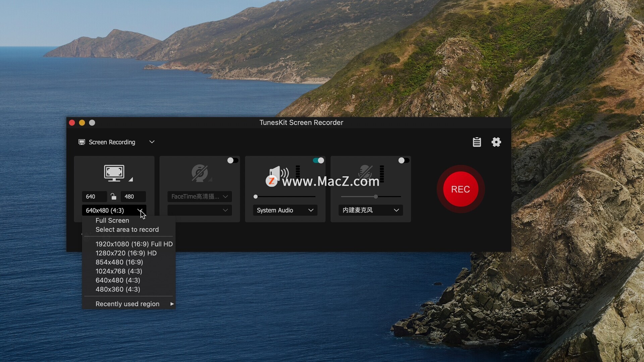This screenshot has width=644, height=362.
Task: Expand the Screen Recording mode dropdown
Action: pyautogui.click(x=152, y=142)
